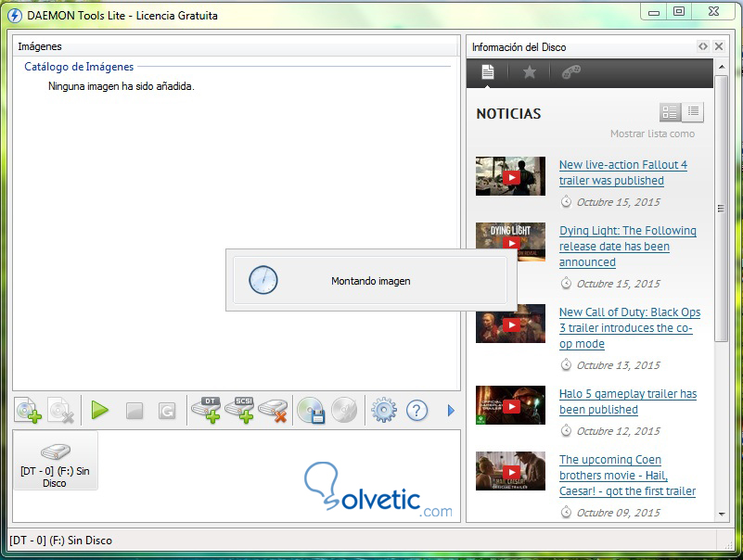Maximize the DAEMON Tools Lite window
Screen dimensions: 743x560
coord(679,12)
